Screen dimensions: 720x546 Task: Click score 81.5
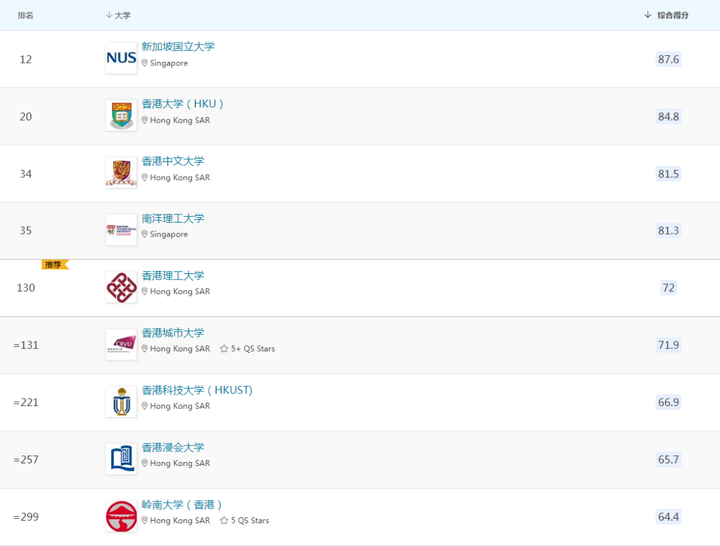[668, 174]
